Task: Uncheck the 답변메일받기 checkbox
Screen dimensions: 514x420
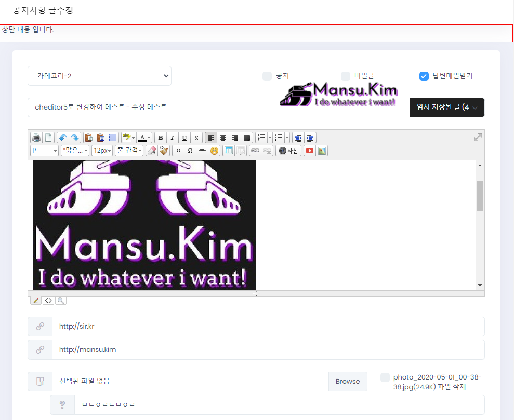Action: click(x=424, y=76)
